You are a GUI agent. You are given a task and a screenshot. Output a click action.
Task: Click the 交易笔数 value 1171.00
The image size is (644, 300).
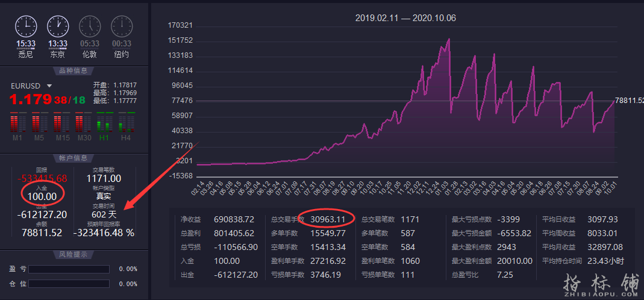click(x=104, y=178)
